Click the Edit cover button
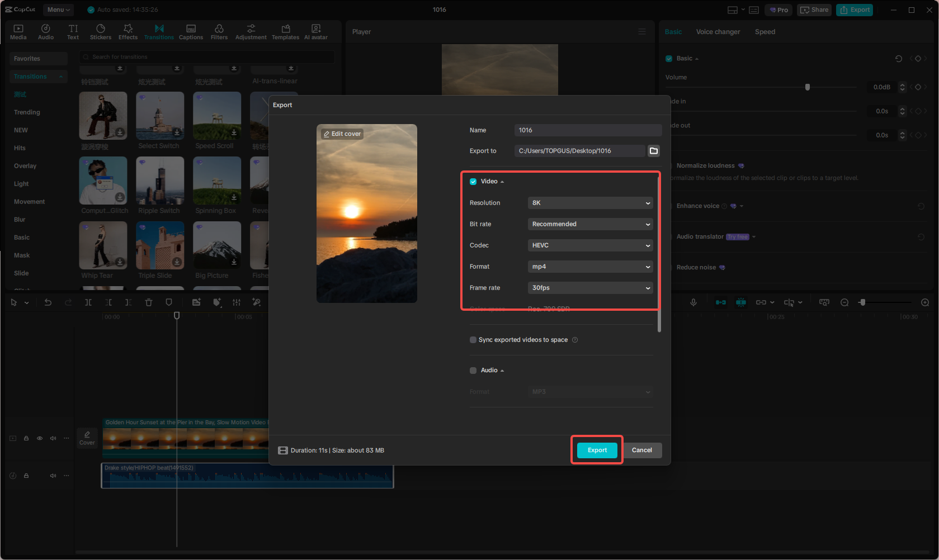The image size is (939, 560). [x=341, y=134]
